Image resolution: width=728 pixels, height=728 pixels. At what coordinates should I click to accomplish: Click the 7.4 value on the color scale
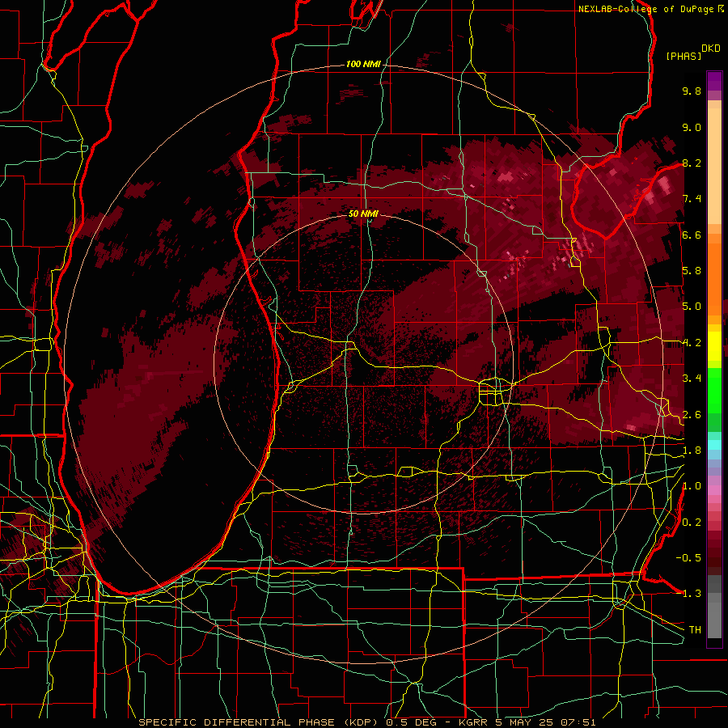pyautogui.click(x=692, y=199)
